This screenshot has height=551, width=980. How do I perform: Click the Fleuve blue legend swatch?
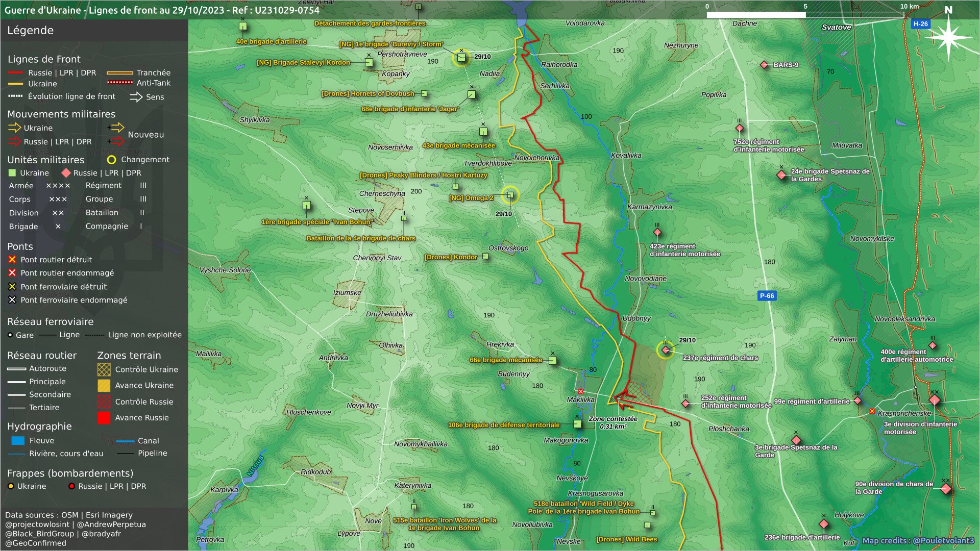(18, 441)
